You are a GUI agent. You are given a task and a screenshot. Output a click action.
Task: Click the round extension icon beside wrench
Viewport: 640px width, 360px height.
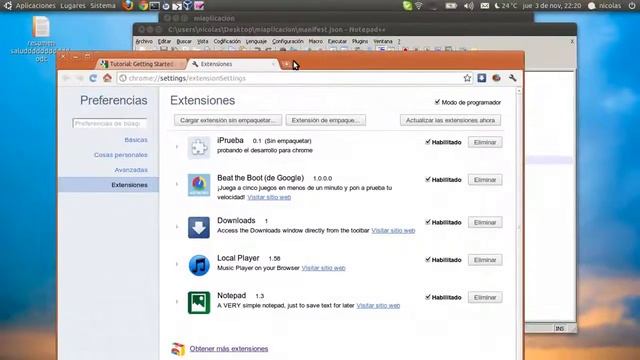point(496,78)
